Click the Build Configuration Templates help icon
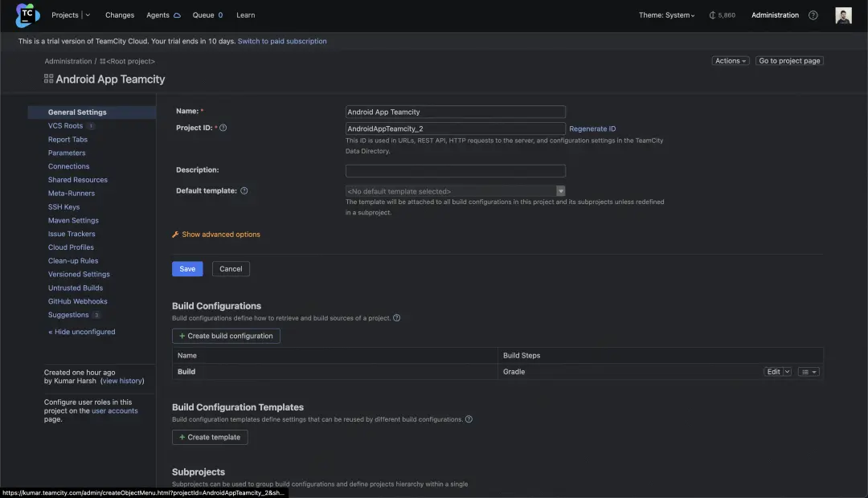868x498 pixels. pos(469,419)
